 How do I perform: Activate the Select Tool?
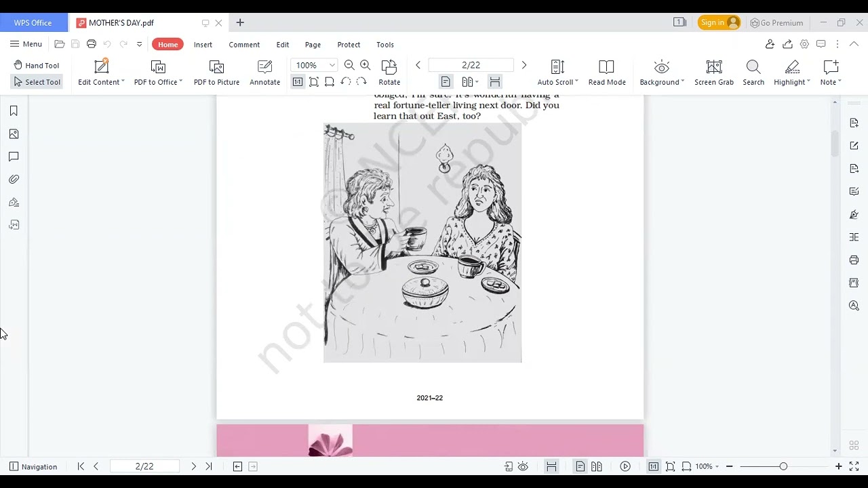point(37,82)
